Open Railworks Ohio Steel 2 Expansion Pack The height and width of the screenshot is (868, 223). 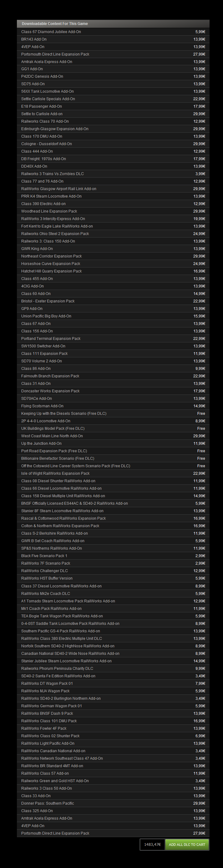[x=113, y=233]
